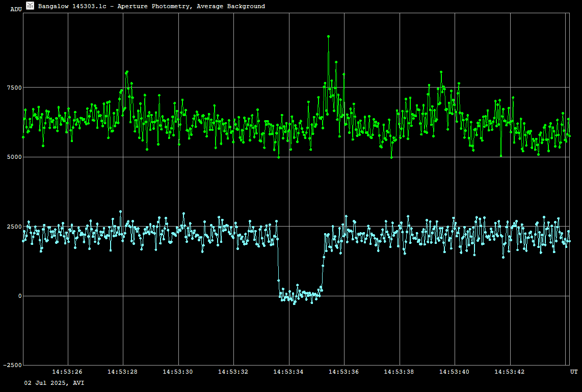This screenshot has width=582, height=392.
Task: Select the 5000 y-axis tick label
Action: coord(14,157)
